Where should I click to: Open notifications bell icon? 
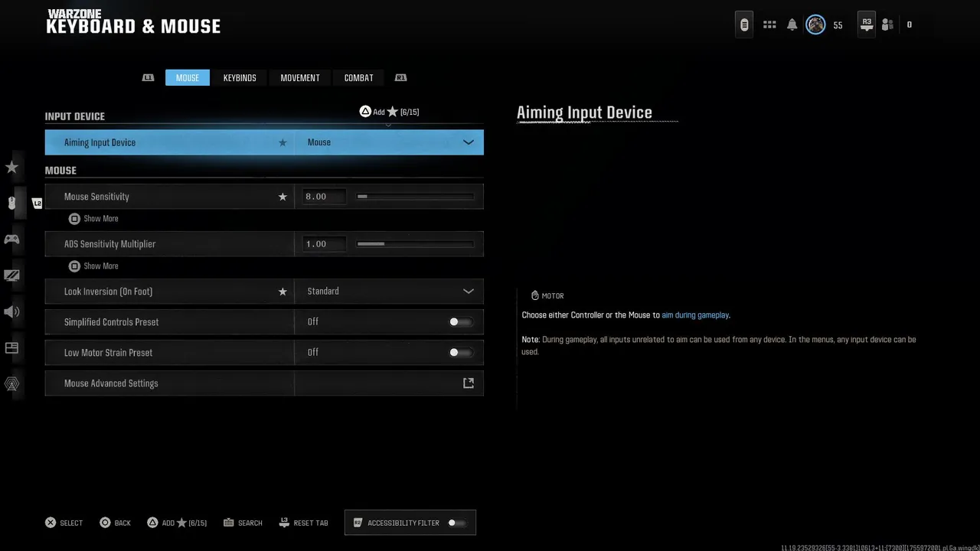coord(792,24)
